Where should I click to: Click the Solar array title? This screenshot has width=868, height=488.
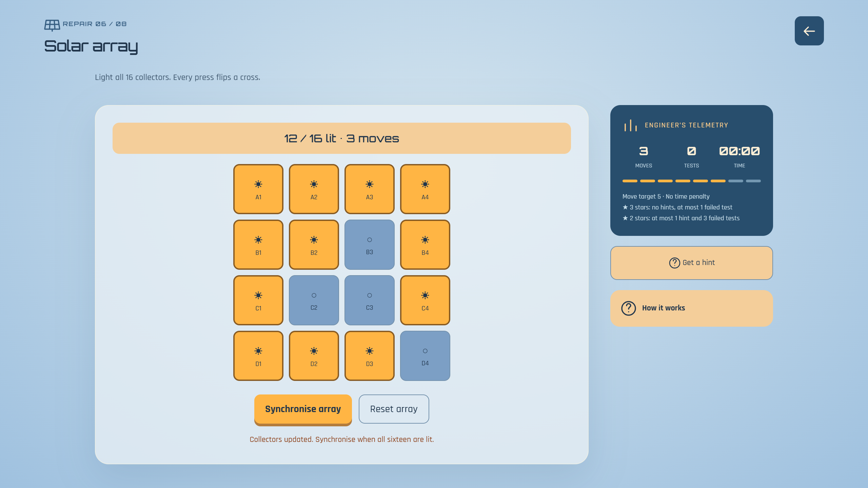click(x=91, y=46)
